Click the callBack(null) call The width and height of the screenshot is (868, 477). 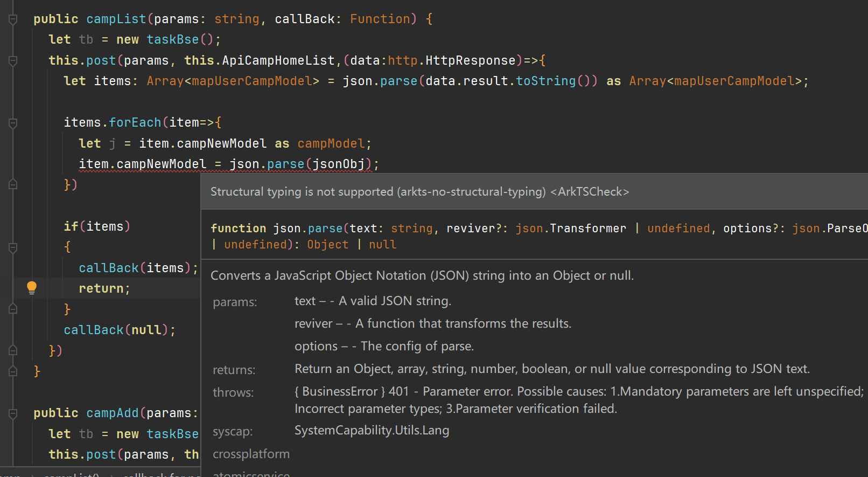[x=119, y=330]
